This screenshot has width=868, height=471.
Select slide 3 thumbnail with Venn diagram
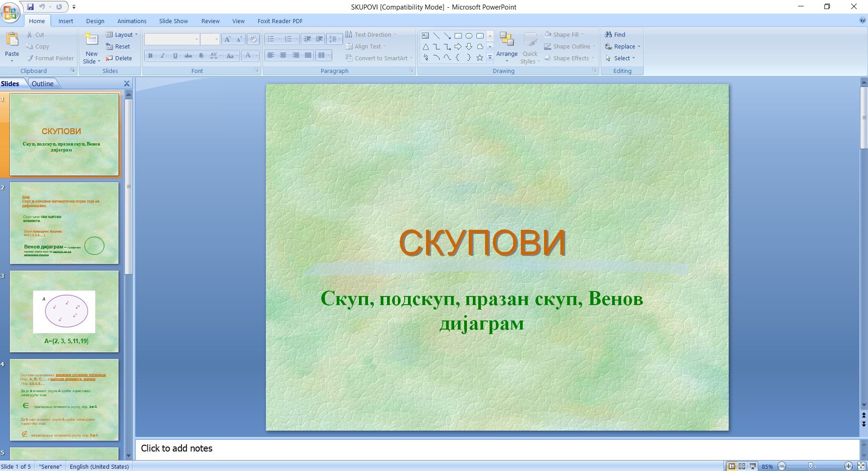(x=64, y=311)
